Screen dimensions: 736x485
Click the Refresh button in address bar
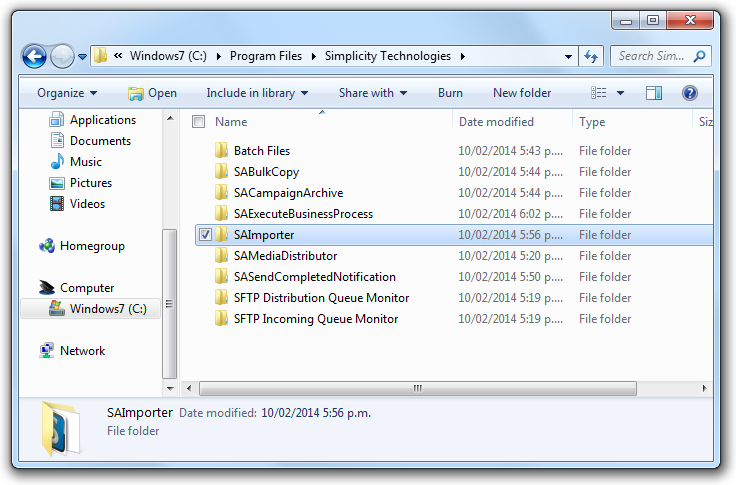591,56
